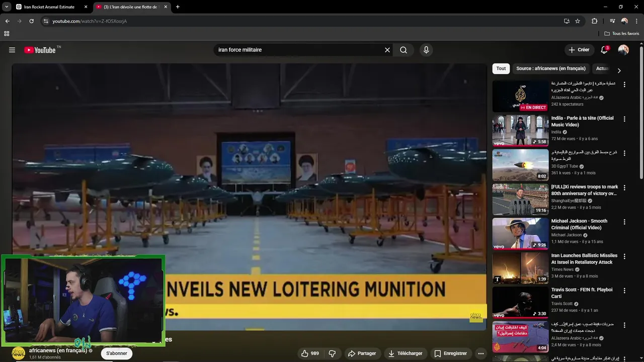
Task: Dislike the video with the thumbs-down icon
Action: (x=332, y=353)
